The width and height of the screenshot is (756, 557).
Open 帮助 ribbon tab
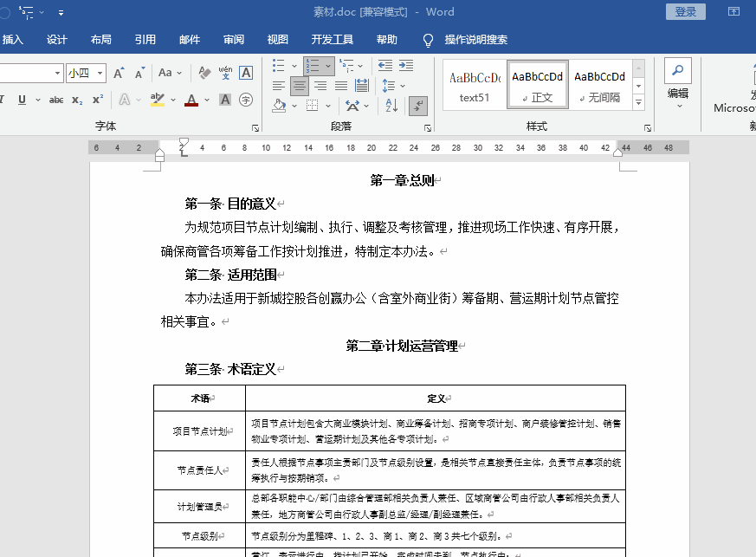387,40
